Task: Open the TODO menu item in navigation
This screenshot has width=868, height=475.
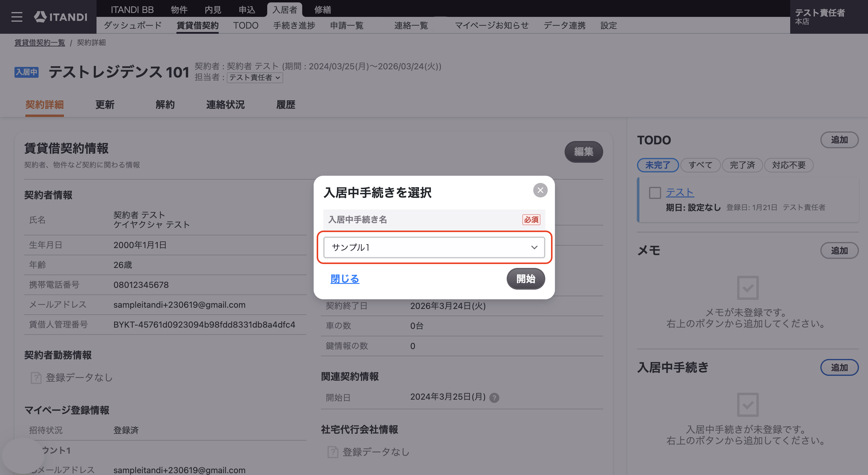Action: point(246,25)
